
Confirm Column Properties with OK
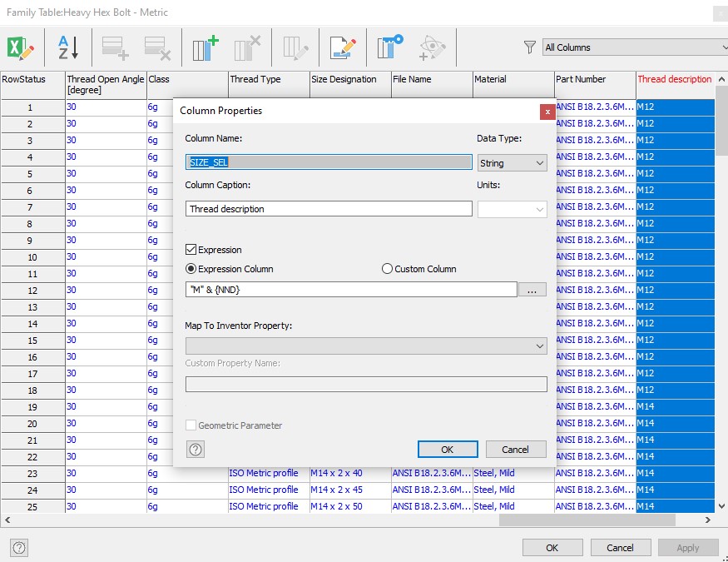point(447,449)
